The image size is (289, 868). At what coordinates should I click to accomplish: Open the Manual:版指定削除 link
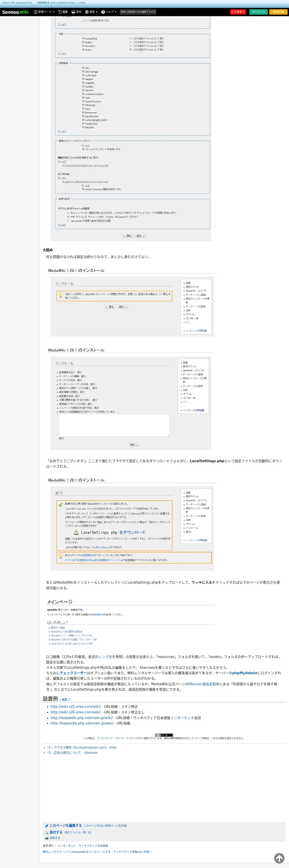(x=204, y=684)
